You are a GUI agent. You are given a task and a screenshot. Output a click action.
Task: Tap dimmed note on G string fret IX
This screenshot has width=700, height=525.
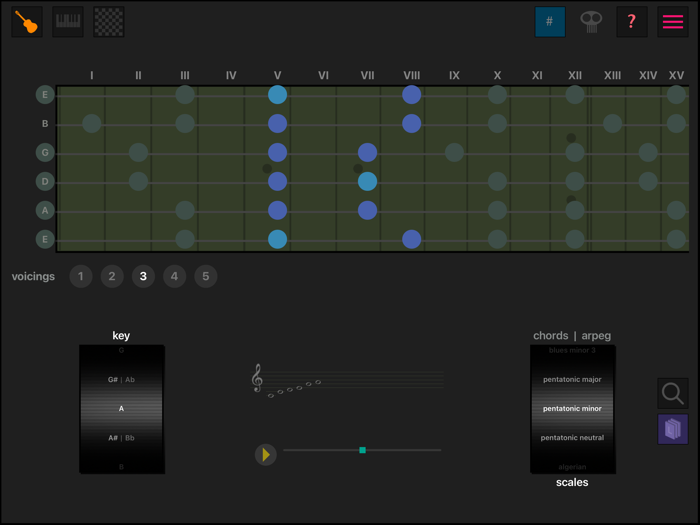tap(454, 153)
